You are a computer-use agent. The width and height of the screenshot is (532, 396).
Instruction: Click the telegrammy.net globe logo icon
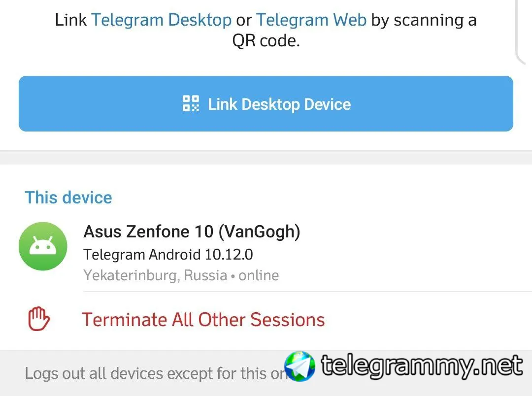(x=300, y=366)
